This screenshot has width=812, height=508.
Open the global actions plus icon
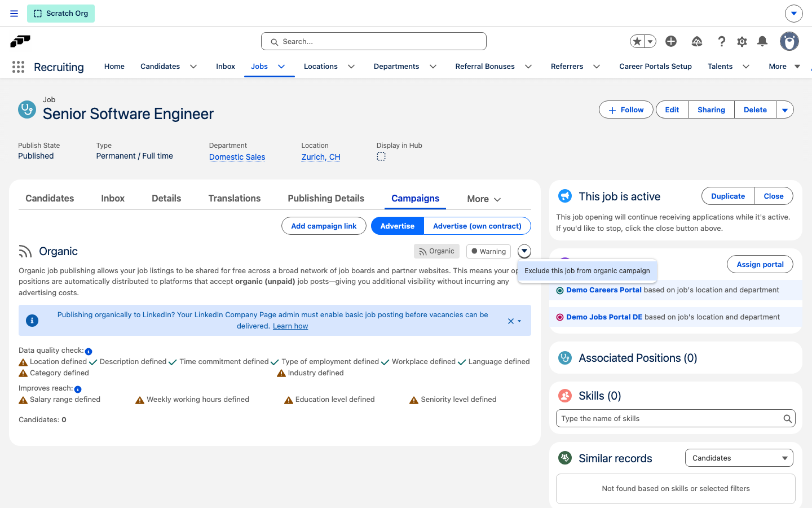pyautogui.click(x=671, y=41)
